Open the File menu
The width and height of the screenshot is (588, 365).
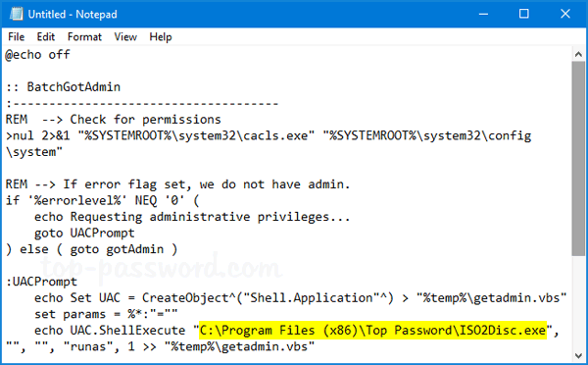click(16, 37)
